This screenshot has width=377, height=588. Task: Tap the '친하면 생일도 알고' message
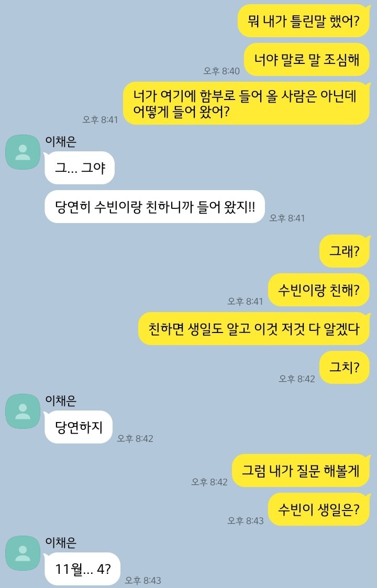[x=254, y=328]
